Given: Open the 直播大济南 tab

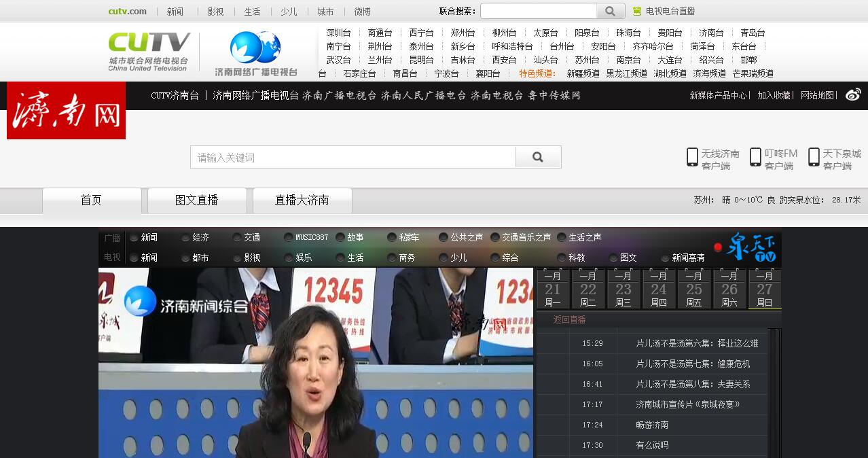Looking at the screenshot, I should [302, 200].
